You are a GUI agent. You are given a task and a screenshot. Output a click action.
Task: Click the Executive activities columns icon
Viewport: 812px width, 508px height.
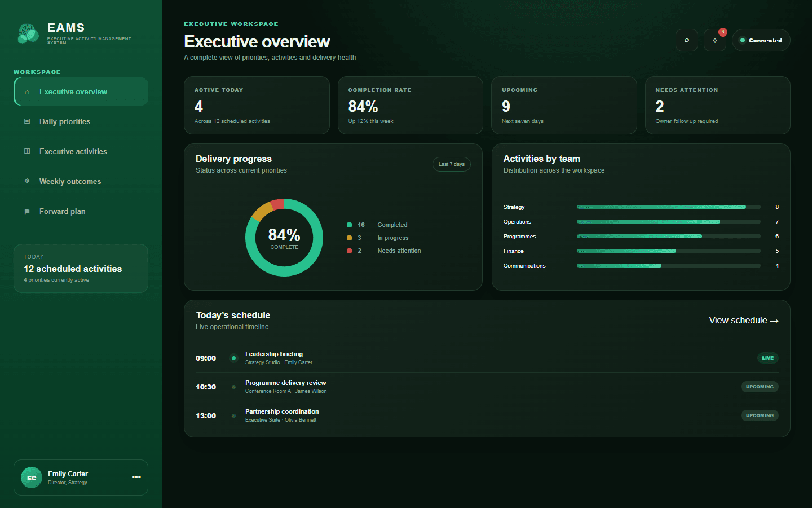point(27,151)
